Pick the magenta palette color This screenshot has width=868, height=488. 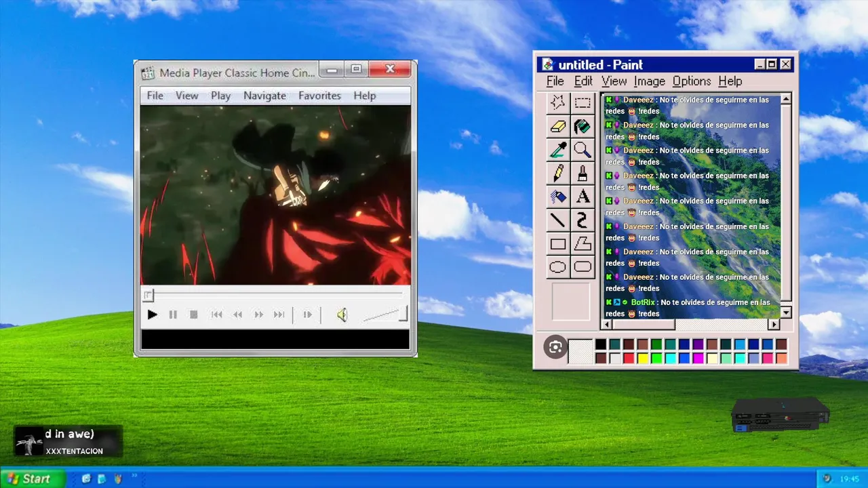tap(698, 358)
